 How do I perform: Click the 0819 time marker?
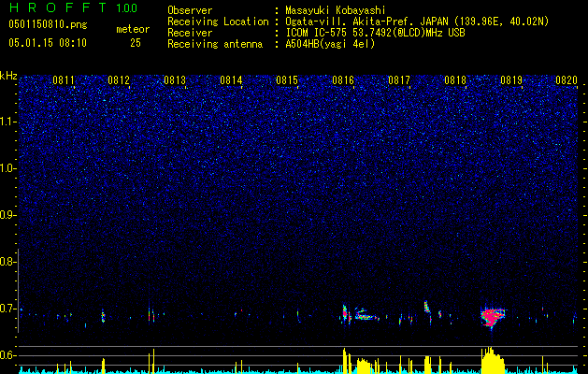point(511,80)
